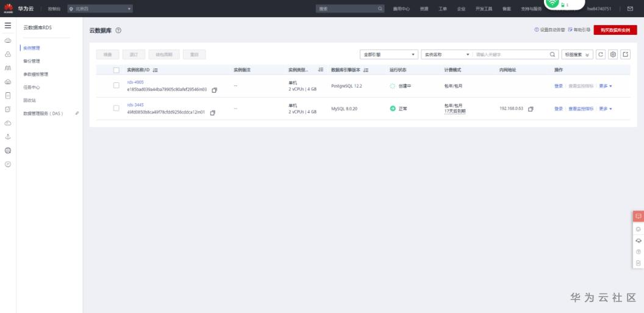The width and height of the screenshot is (644, 313).
Task: Click the 创建中 status text
Action: 404,86
